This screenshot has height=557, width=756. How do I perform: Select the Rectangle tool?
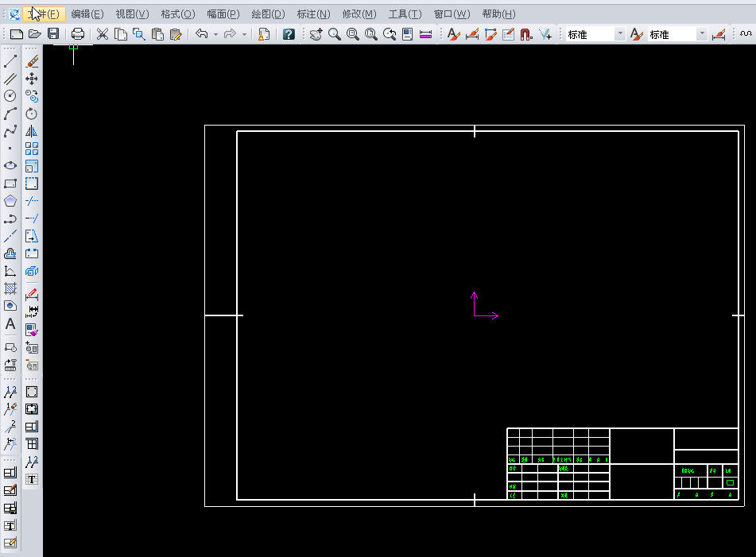[x=10, y=184]
